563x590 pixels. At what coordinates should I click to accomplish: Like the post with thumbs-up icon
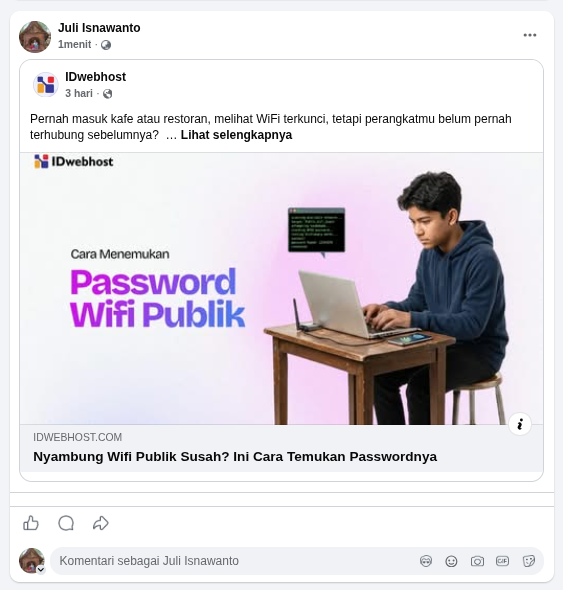31,523
